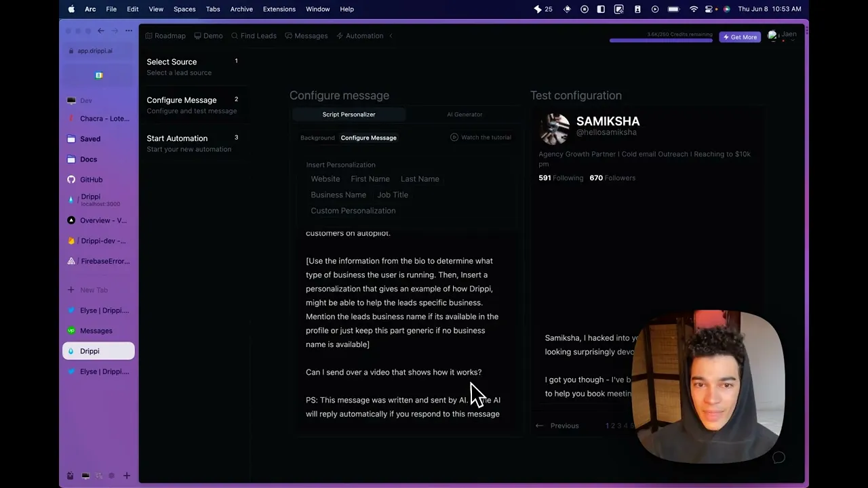Select the Configure Message step
Image resolution: width=868 pixels, height=488 pixels.
[193, 104]
